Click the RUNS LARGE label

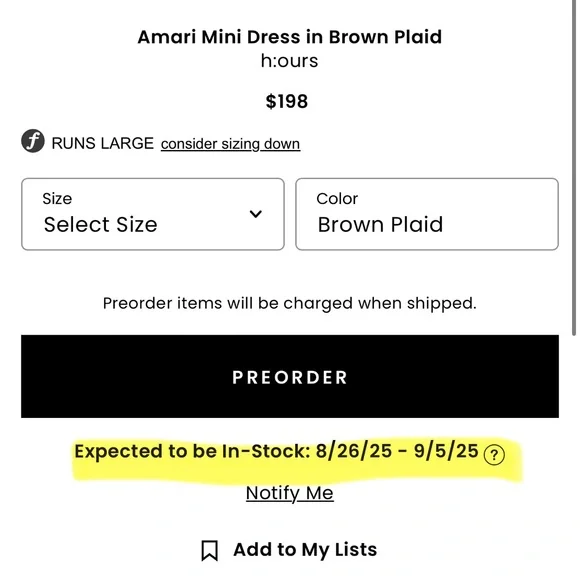102,143
